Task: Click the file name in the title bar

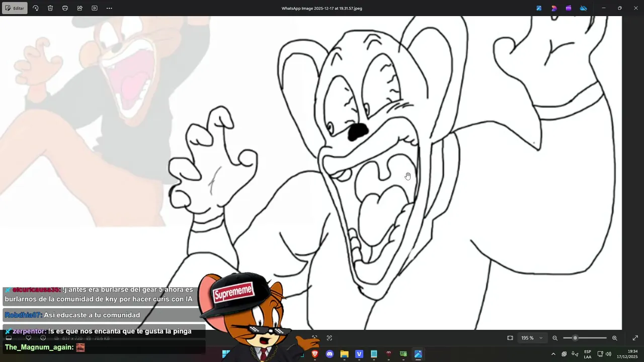Action: pos(322,8)
